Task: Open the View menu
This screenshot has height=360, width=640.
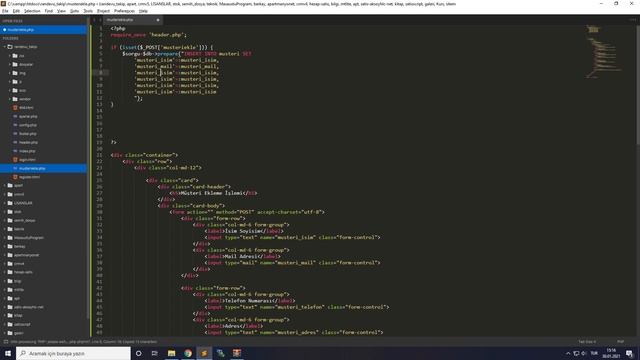Action: (x=61, y=11)
